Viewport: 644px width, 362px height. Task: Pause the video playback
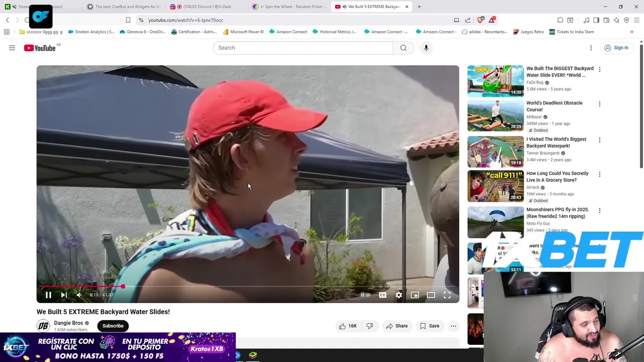tap(48, 295)
